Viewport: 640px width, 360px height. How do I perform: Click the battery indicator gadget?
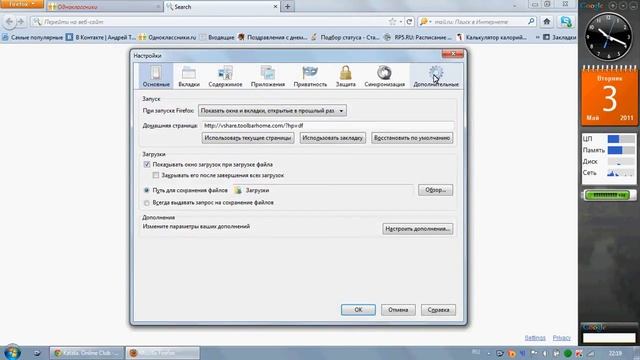click(x=609, y=195)
